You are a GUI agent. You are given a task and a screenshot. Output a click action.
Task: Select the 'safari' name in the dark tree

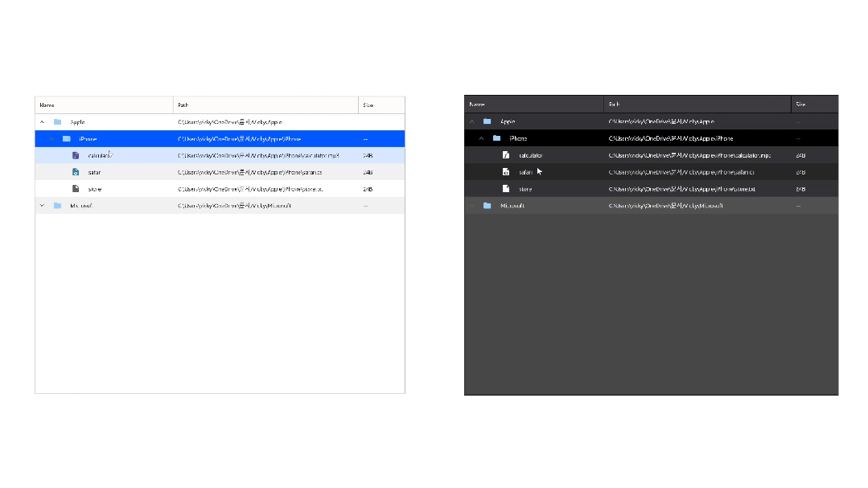(525, 172)
